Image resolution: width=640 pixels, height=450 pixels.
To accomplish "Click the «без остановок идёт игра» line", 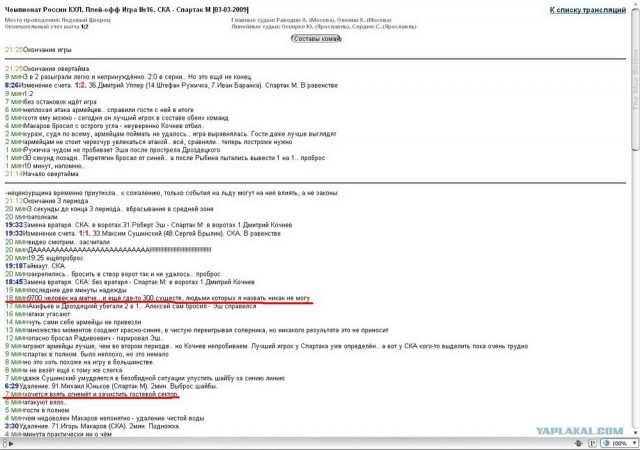I will coord(51,102).
